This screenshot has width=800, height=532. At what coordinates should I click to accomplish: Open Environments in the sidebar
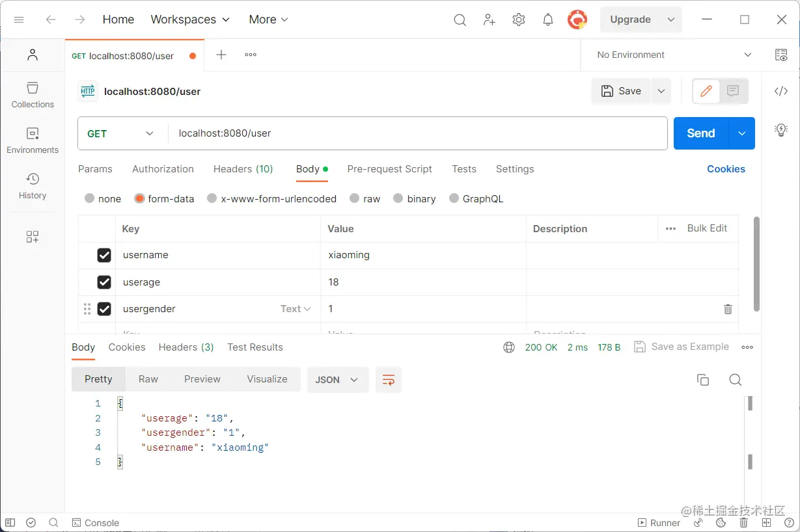33,140
